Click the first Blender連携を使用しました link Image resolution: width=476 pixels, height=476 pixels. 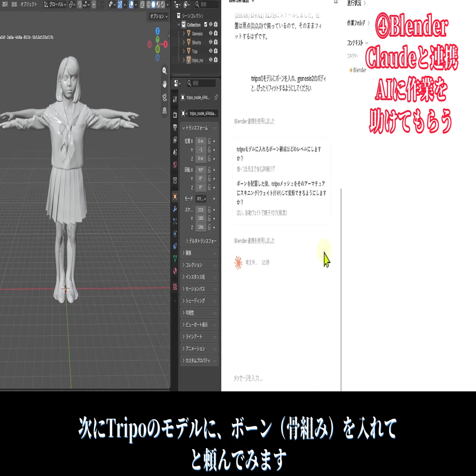click(x=254, y=122)
